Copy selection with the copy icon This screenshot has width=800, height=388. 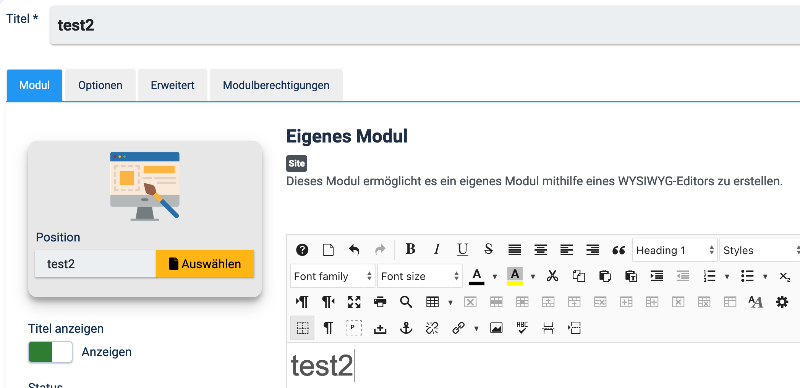(579, 276)
